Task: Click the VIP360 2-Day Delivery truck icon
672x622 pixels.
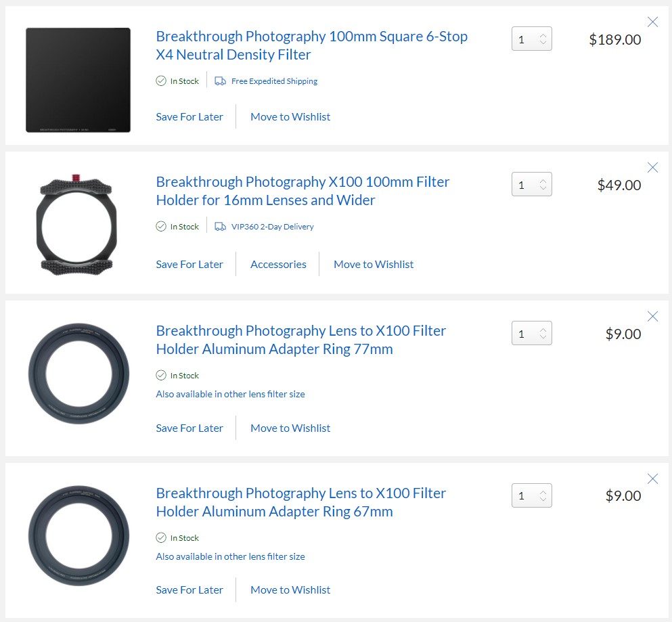Action: (221, 226)
